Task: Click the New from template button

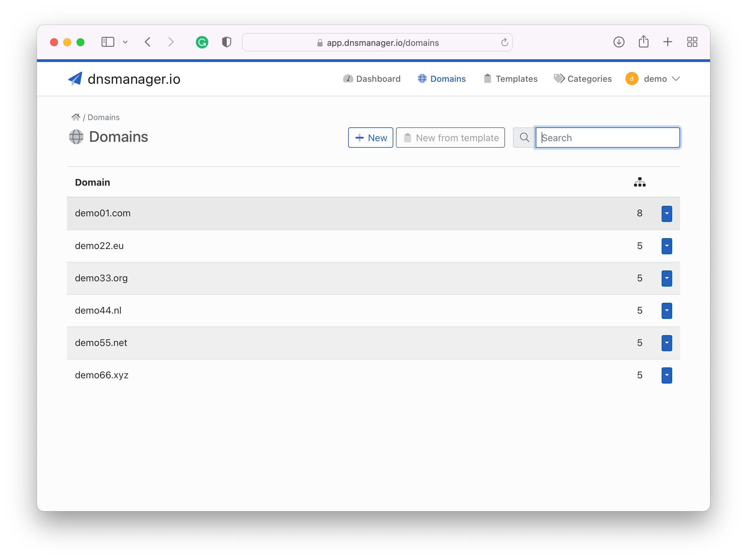Action: tap(451, 137)
